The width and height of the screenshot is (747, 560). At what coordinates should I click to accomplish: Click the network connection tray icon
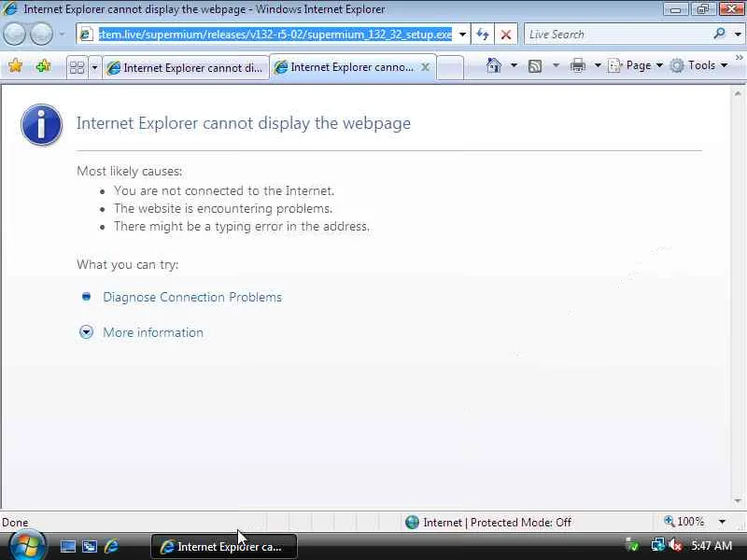(x=658, y=545)
